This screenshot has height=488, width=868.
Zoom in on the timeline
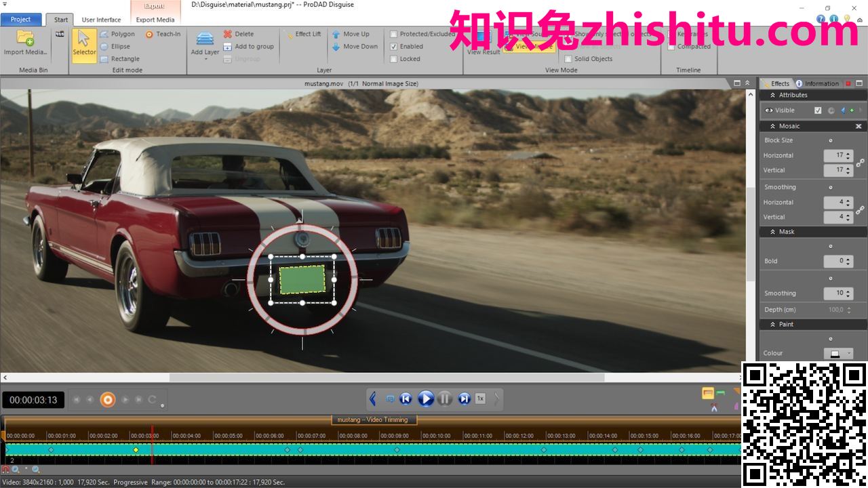[x=15, y=469]
